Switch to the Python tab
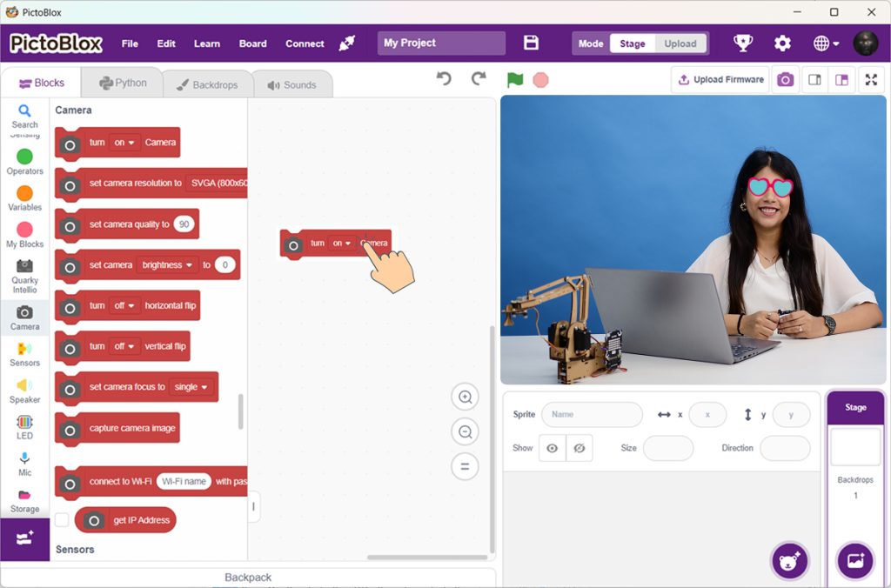This screenshot has width=891, height=588. [x=123, y=84]
